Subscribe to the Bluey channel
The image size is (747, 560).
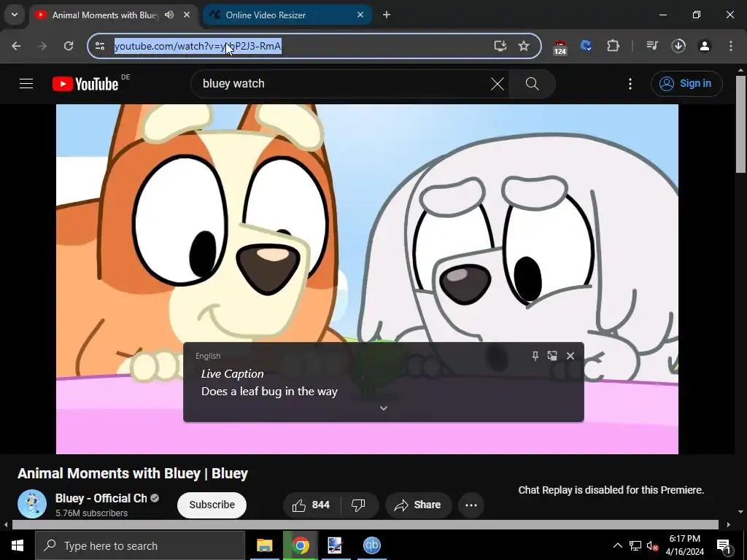pyautogui.click(x=212, y=505)
